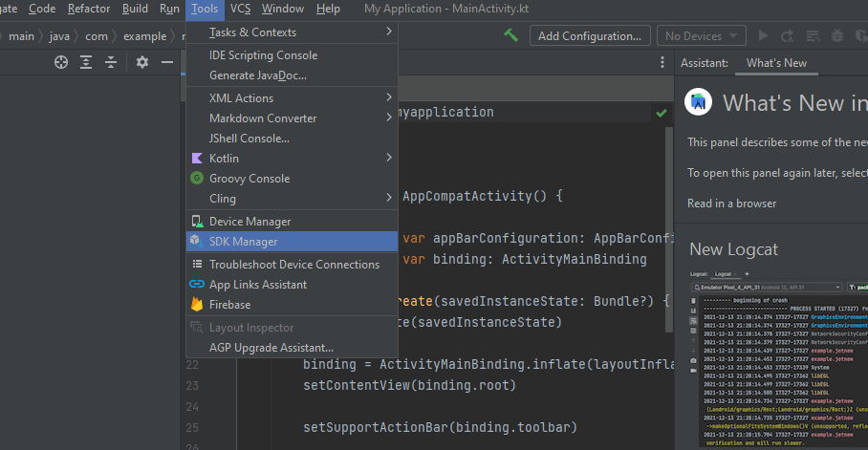This screenshot has width=868, height=450.
Task: Click line number 25 in editor gutter
Action: [192, 427]
